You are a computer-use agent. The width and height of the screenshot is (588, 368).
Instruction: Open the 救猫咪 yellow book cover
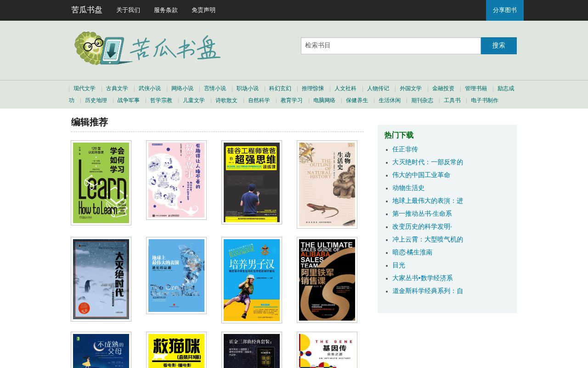176,350
